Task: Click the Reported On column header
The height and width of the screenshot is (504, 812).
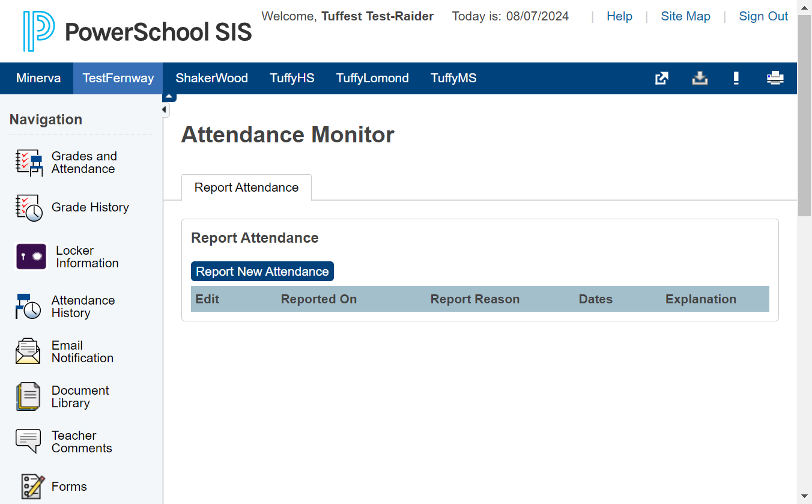Action: [x=319, y=299]
